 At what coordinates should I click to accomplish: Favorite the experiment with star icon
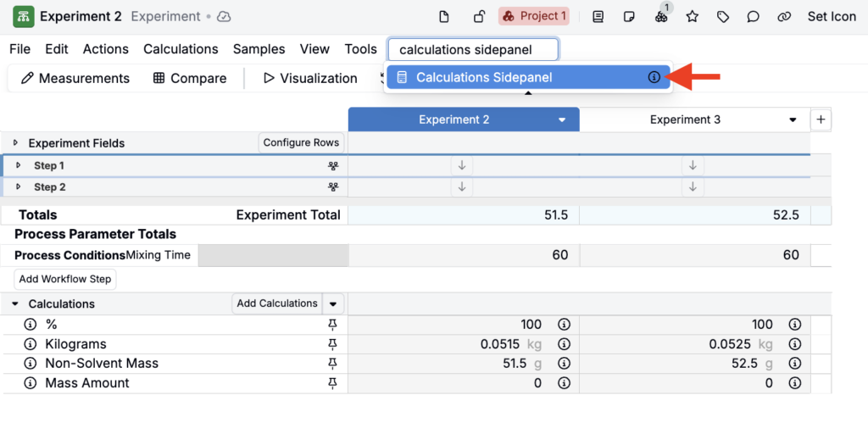[x=692, y=17]
